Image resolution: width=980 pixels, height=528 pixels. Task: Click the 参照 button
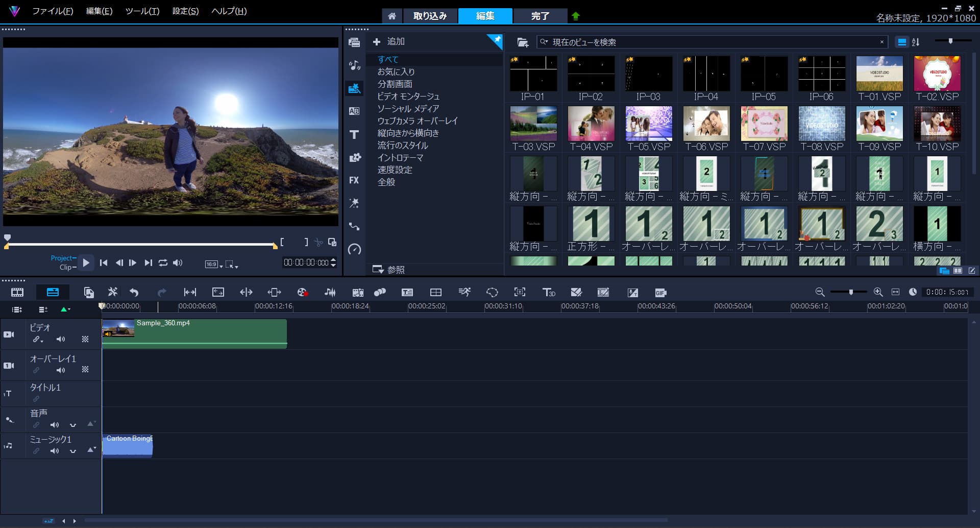(389, 269)
